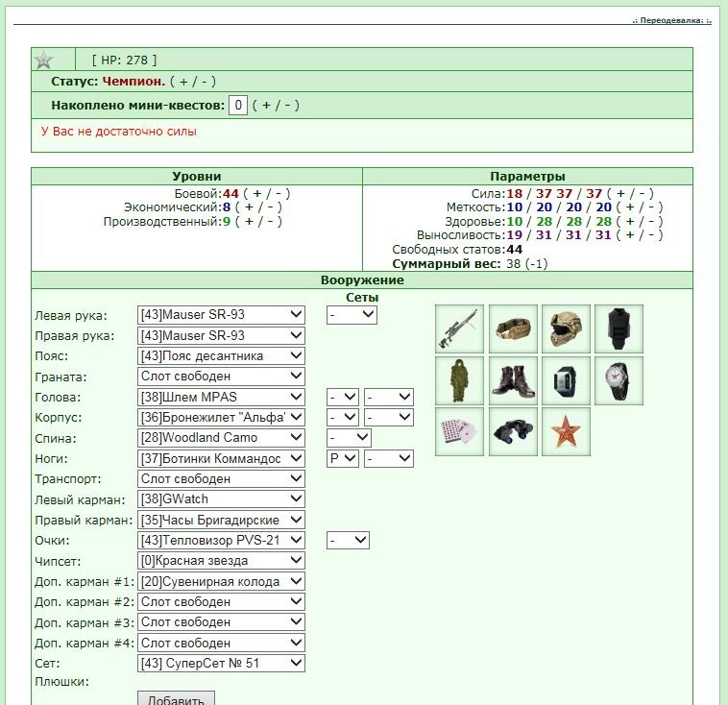The width and height of the screenshot is (728, 705).
Task: Click minus to lower Боевой level
Action: [279, 193]
